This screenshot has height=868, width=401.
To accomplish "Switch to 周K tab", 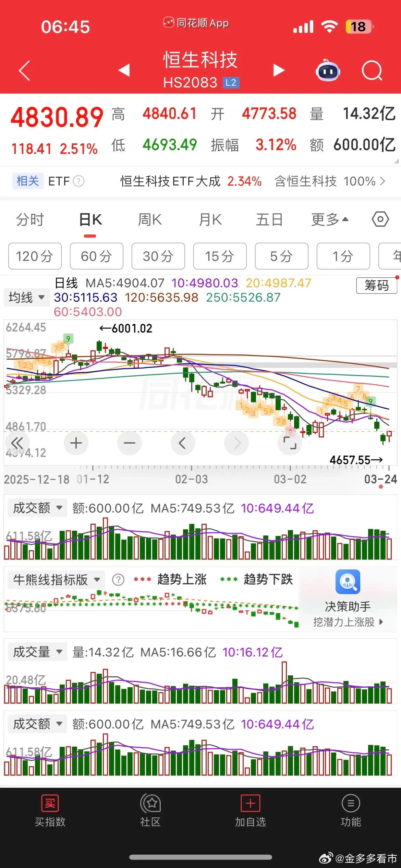I will pyautogui.click(x=150, y=219).
